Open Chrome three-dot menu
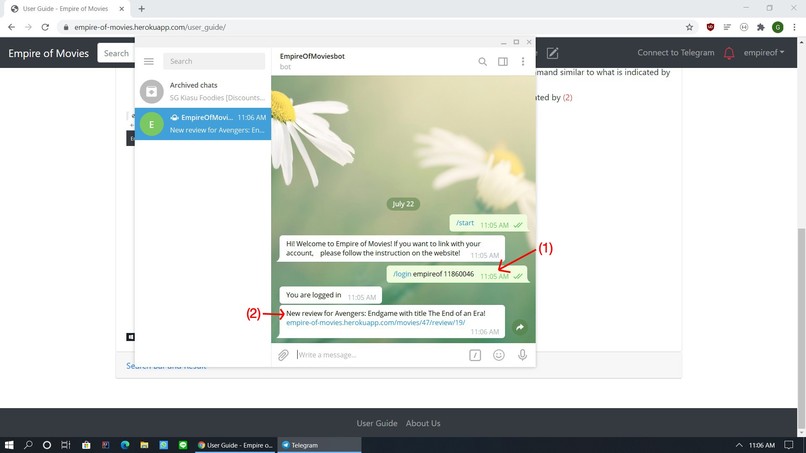The height and width of the screenshot is (453, 806). (794, 27)
